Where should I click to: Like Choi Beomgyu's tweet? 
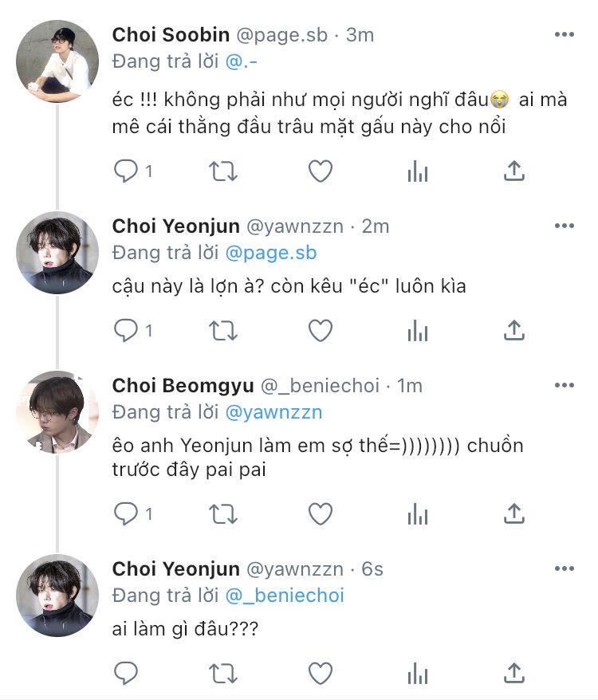click(320, 514)
